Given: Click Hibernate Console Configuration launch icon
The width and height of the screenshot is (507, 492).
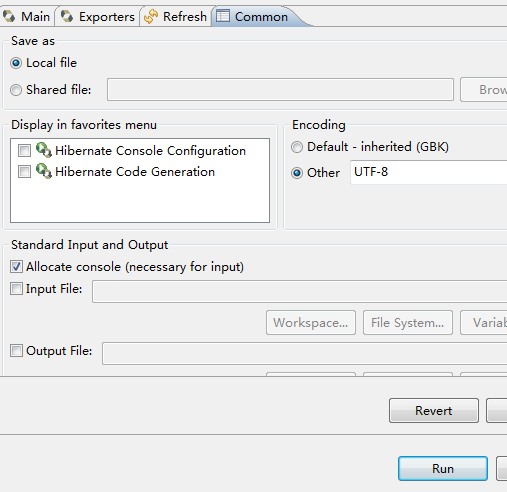Looking at the screenshot, I should click(44, 150).
